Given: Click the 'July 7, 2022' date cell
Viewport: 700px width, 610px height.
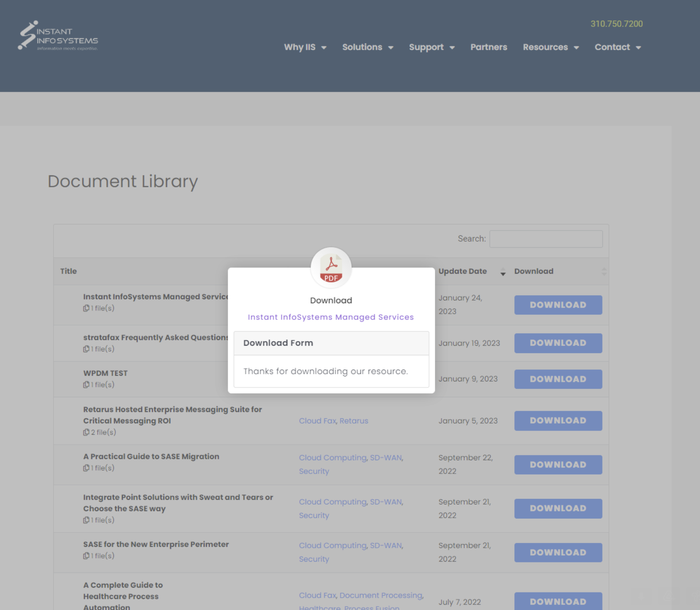Looking at the screenshot, I should (460, 602).
